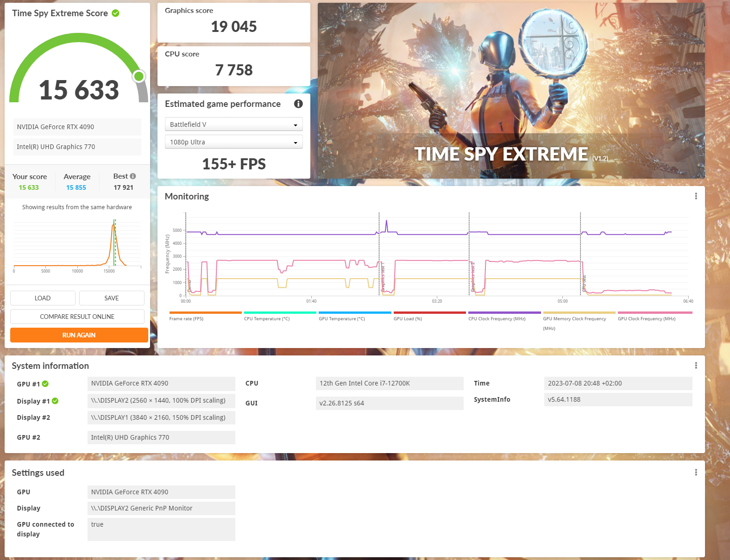Click the score distribution histogram peak
Viewport: 730px width, 560px height.
[113, 224]
